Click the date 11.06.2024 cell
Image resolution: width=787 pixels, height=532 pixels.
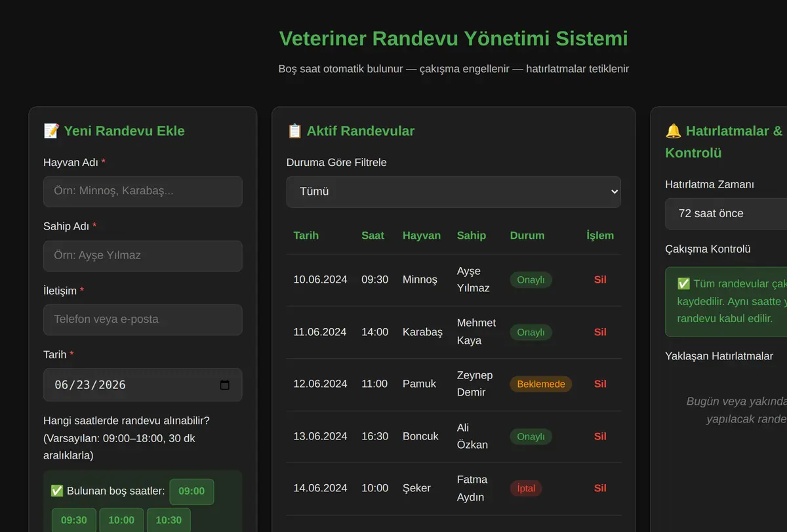(320, 332)
